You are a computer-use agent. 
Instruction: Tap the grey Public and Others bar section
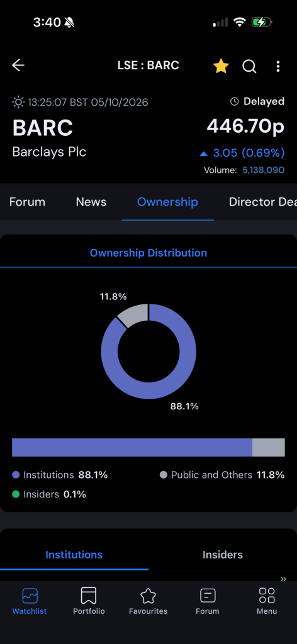[x=268, y=447]
